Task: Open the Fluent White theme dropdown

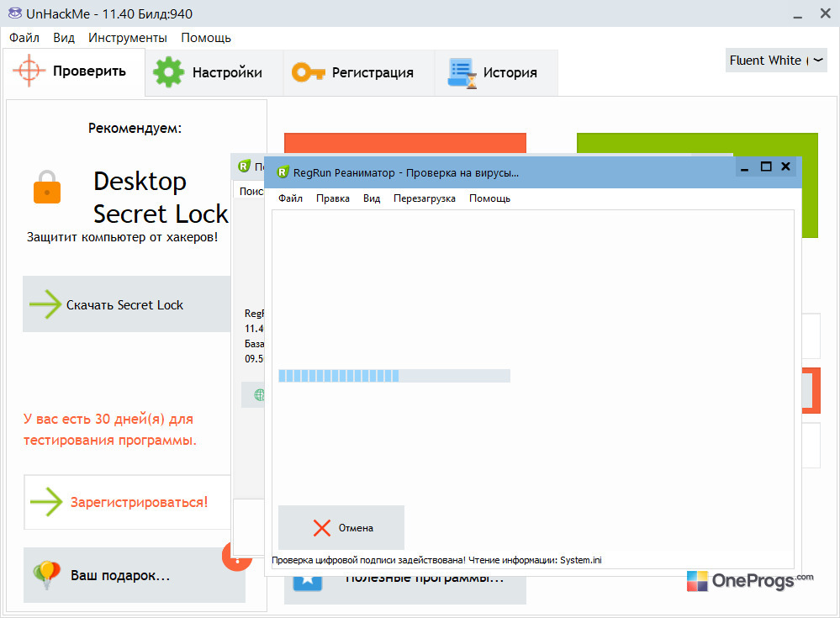Action: coord(776,61)
